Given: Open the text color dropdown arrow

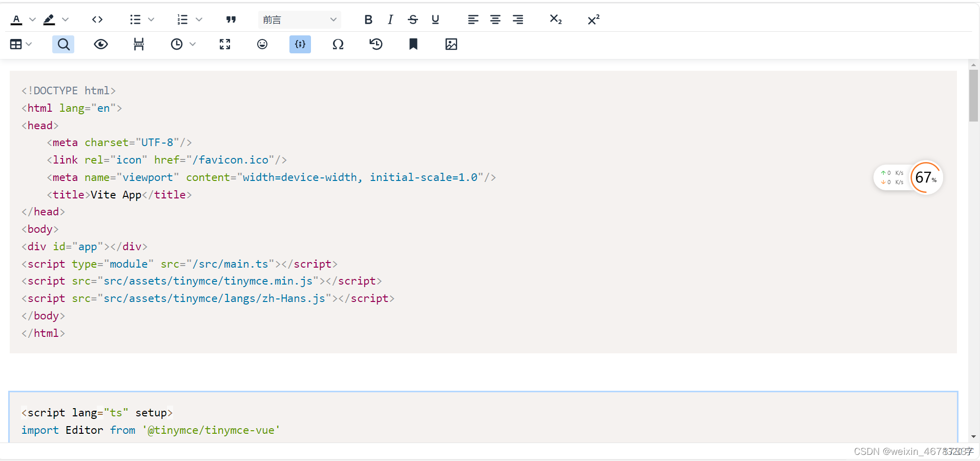Looking at the screenshot, I should point(32,19).
